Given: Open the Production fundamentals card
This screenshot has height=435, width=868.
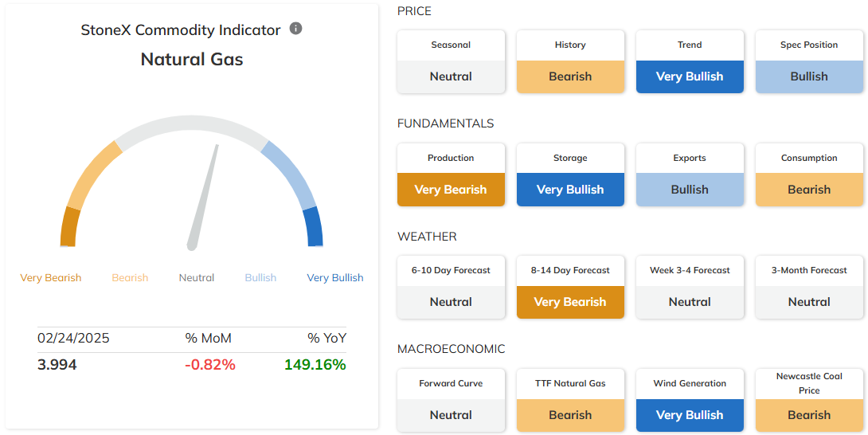Looking at the screenshot, I should (452, 174).
